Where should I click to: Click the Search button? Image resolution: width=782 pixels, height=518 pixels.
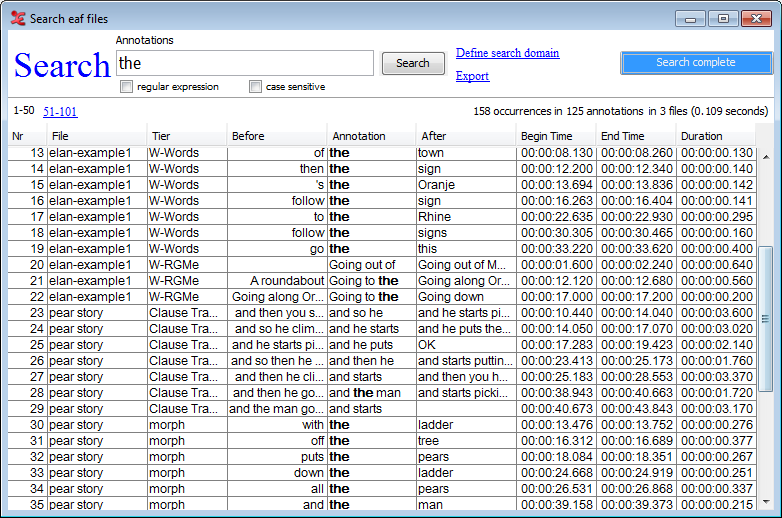pos(413,63)
